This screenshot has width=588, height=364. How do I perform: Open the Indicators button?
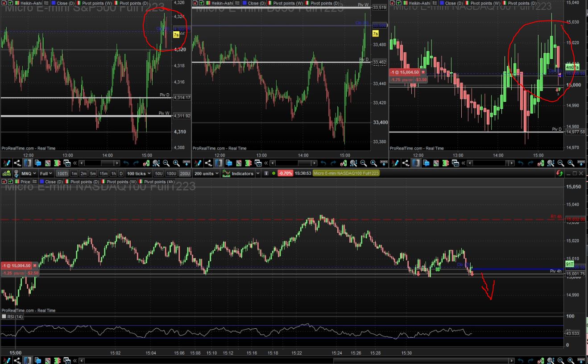(238, 174)
